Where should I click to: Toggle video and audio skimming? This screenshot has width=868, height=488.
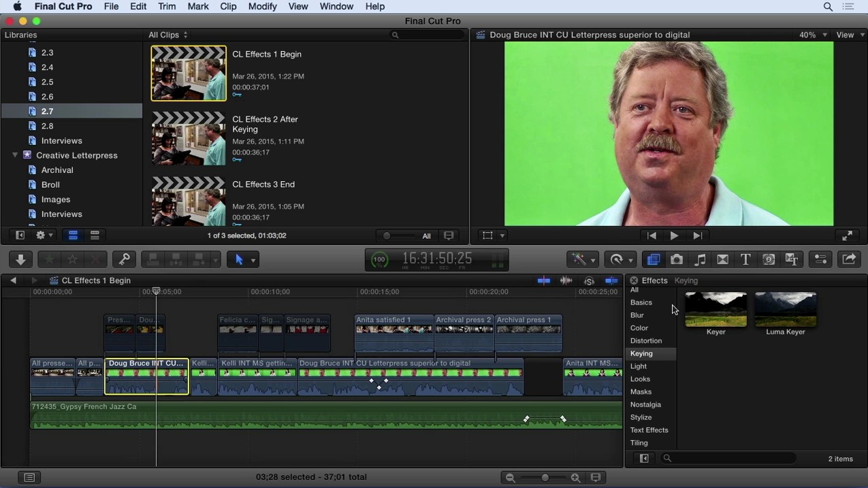544,280
